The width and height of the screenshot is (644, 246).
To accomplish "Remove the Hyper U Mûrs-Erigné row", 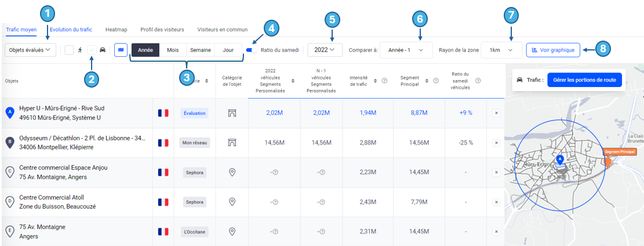I will point(496,113).
